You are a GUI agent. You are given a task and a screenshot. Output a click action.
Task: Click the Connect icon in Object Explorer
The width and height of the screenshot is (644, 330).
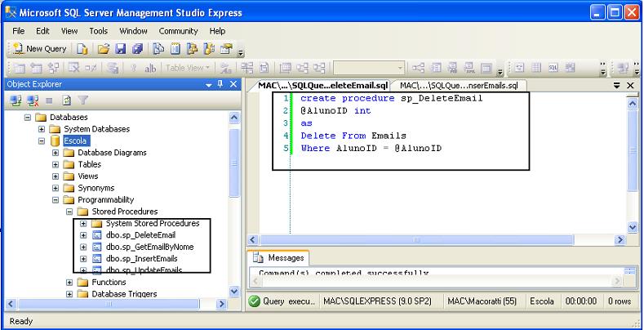point(16,100)
